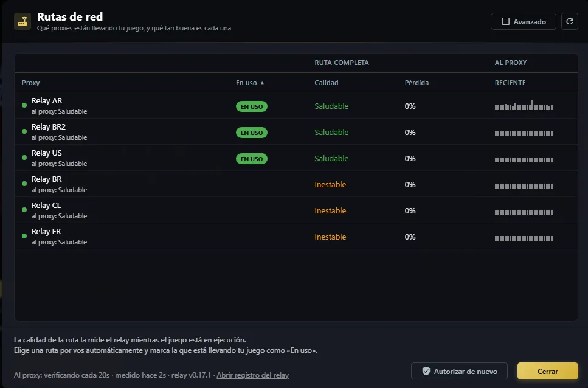Click the Pérdida column header
588x388 pixels.
417,83
